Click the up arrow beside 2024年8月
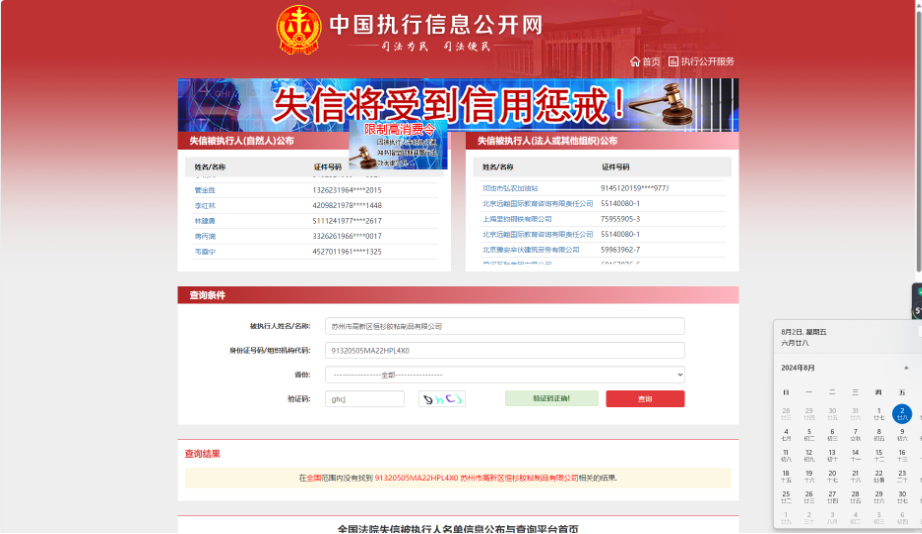This screenshot has width=922, height=534. [906, 368]
